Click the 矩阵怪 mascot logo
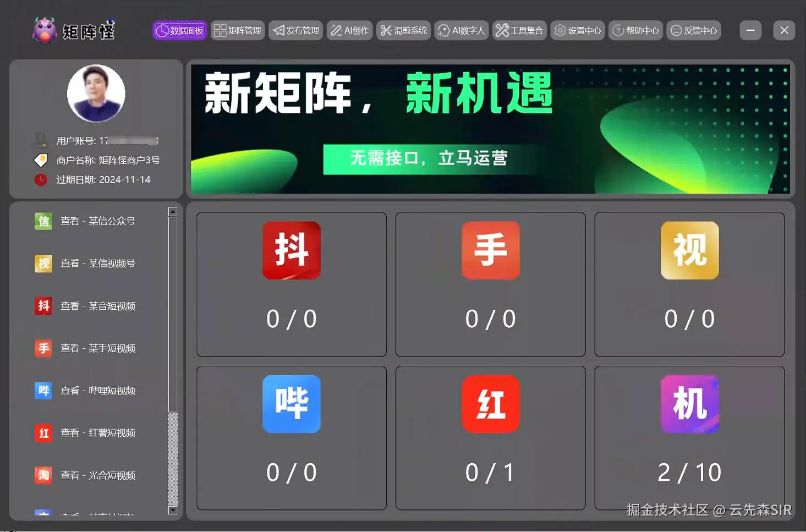This screenshot has height=532, width=806. click(x=45, y=30)
